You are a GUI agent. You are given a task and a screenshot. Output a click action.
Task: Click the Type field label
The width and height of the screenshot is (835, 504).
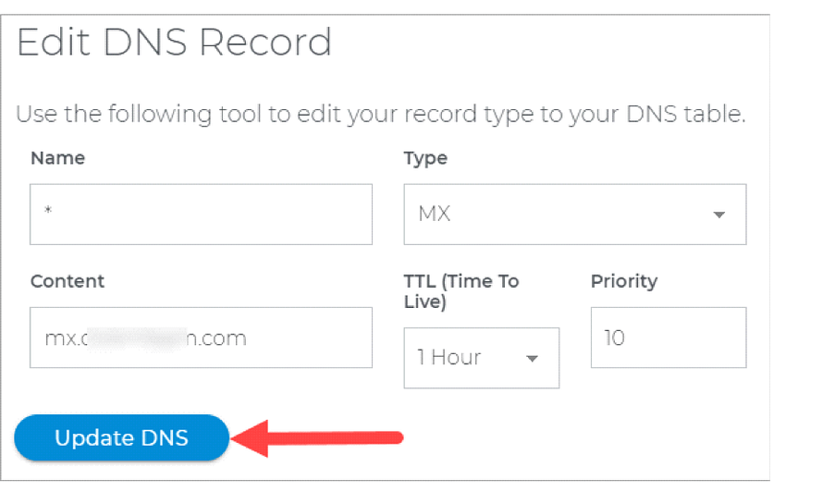[x=425, y=158]
